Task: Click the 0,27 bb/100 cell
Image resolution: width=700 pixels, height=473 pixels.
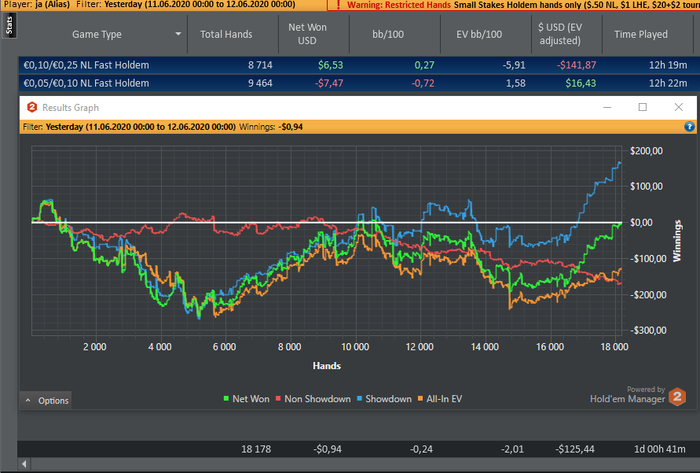Action: [x=424, y=65]
